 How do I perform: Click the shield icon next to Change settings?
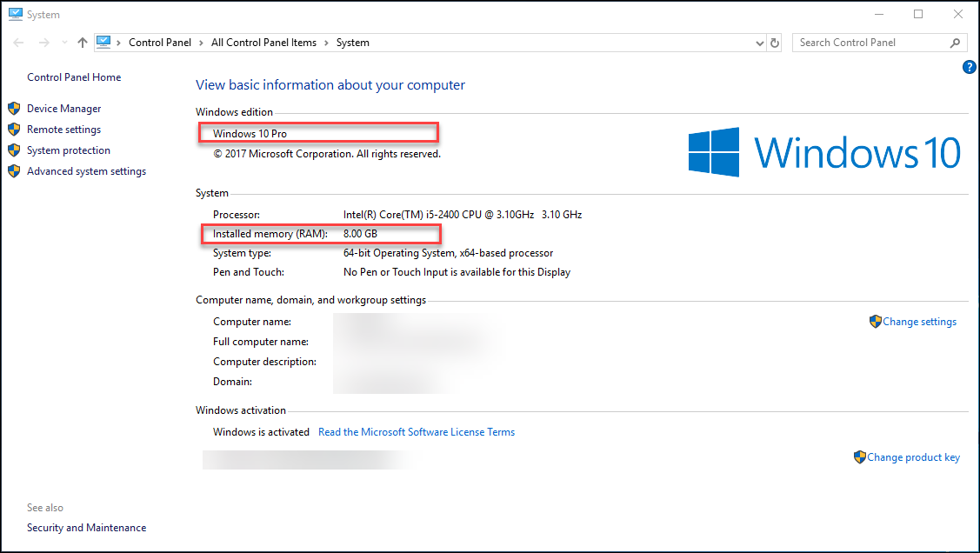tap(874, 321)
